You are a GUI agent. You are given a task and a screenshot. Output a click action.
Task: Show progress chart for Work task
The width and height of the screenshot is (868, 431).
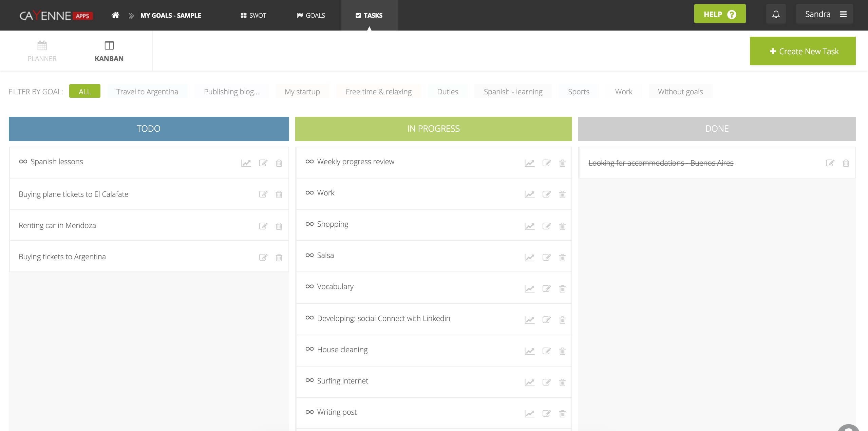point(530,194)
